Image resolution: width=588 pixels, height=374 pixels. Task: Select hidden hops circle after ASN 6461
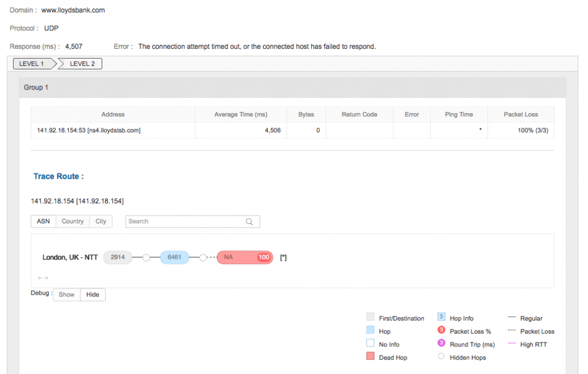point(203,258)
